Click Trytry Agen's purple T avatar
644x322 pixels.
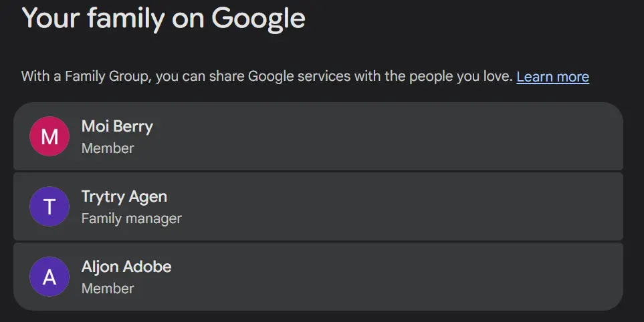click(x=49, y=206)
